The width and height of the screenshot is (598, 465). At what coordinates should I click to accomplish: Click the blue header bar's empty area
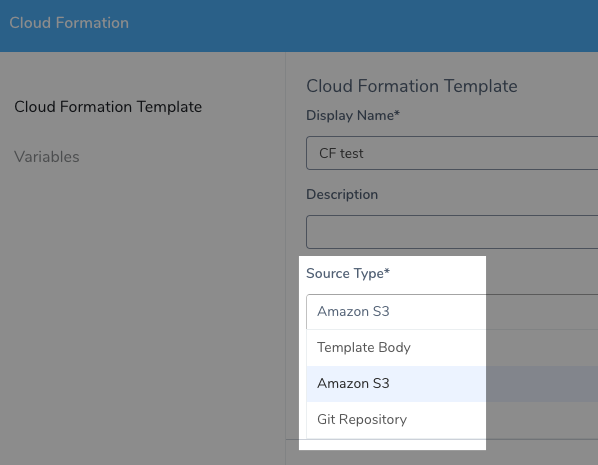click(x=362, y=25)
